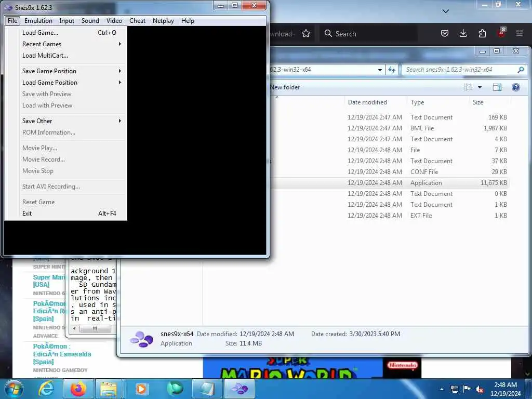Expand Save Game Position submenu
This screenshot has width=532, height=399.
tap(66, 71)
